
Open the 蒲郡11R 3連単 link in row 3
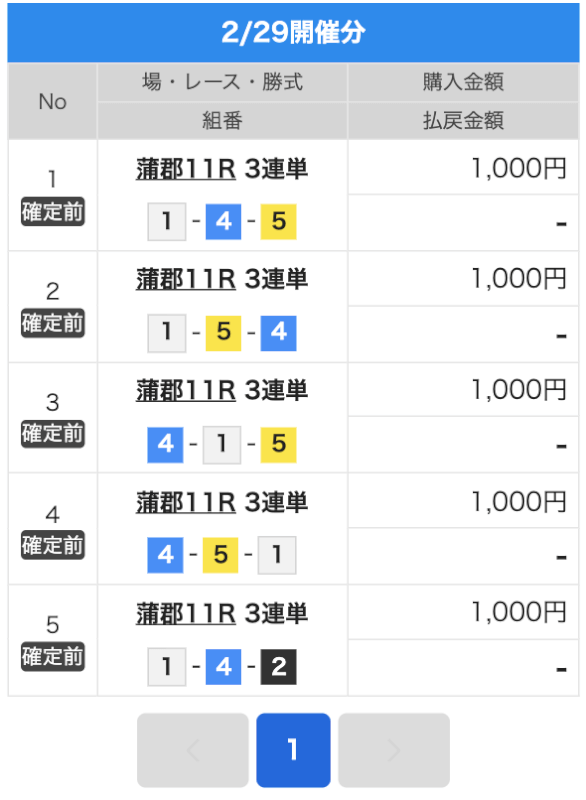click(221, 391)
